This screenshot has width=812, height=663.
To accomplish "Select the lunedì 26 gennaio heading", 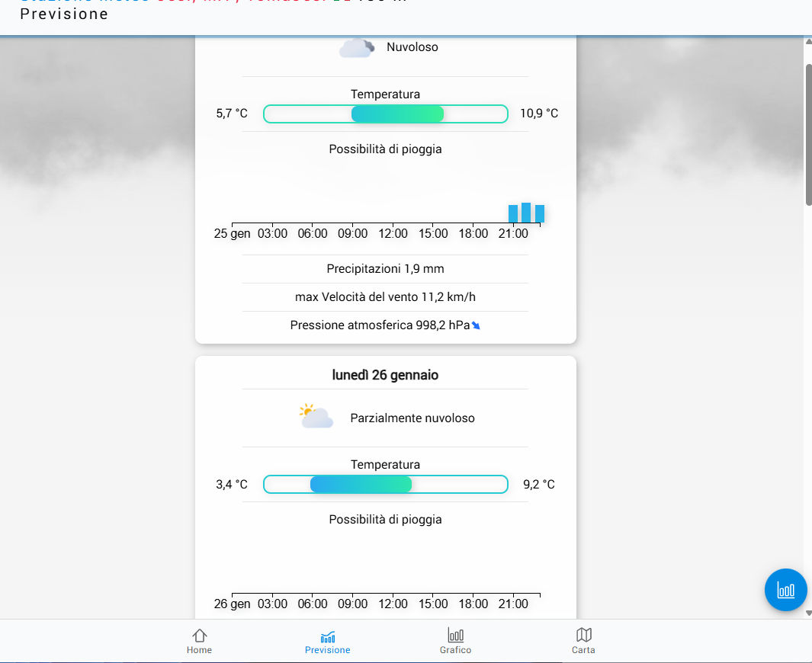I will point(385,375).
